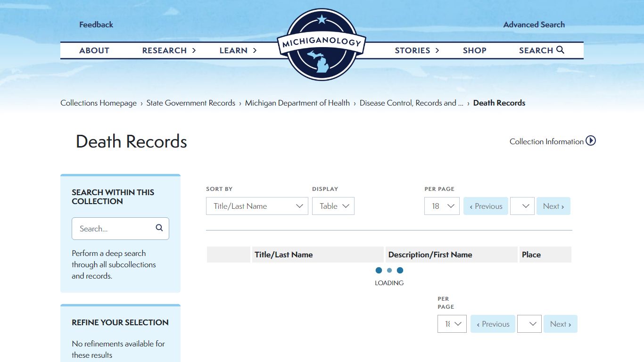Click the magnifier icon beside SEARCH in navigation
644x362 pixels.
pyautogui.click(x=560, y=50)
